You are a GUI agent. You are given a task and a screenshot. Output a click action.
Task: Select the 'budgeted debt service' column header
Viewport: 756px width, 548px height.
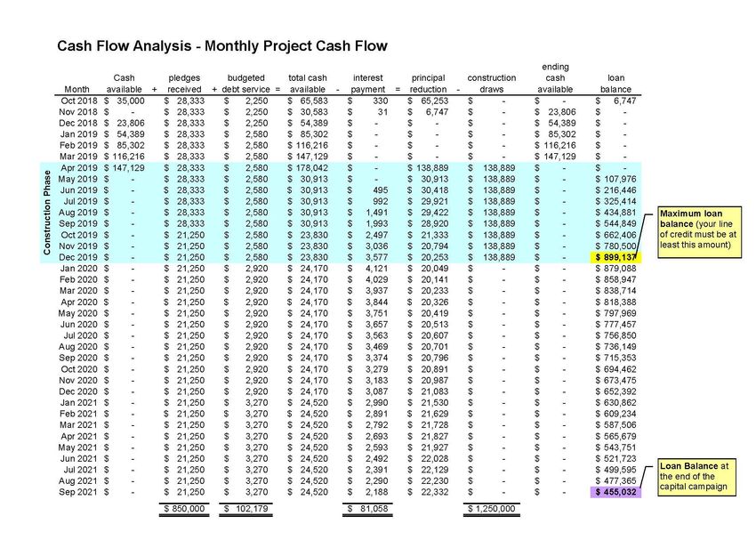(x=245, y=84)
